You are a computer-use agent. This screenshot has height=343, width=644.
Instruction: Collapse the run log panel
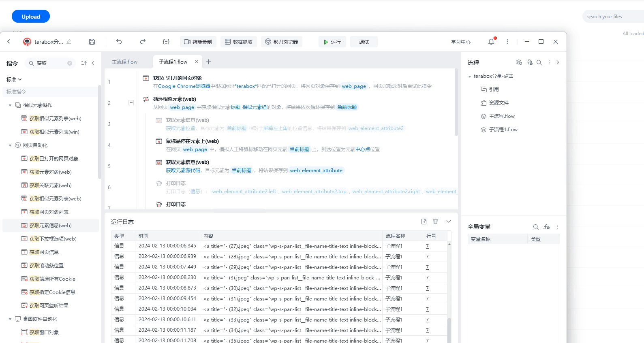coord(449,222)
